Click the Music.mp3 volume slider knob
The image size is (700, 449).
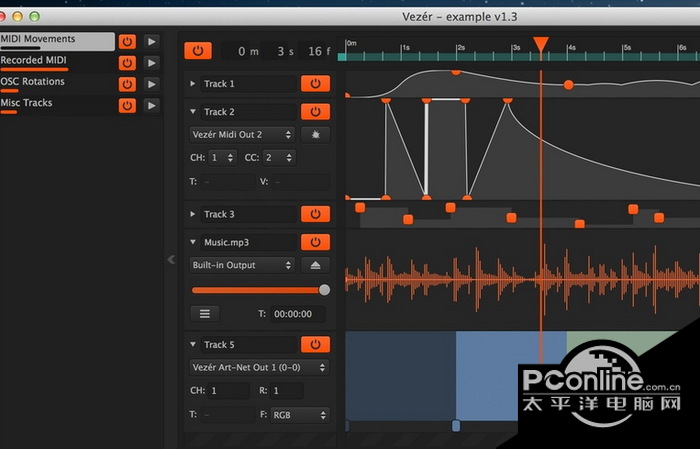pos(325,290)
